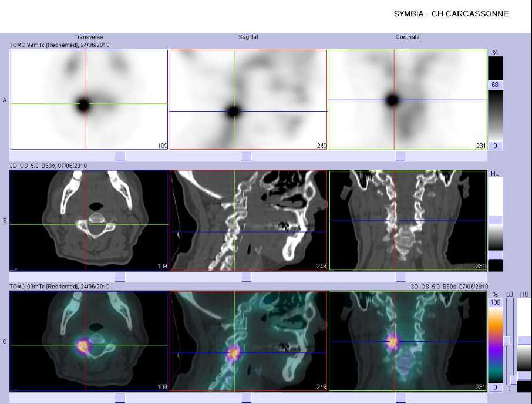Click the blend slider handle under 50

point(507,341)
